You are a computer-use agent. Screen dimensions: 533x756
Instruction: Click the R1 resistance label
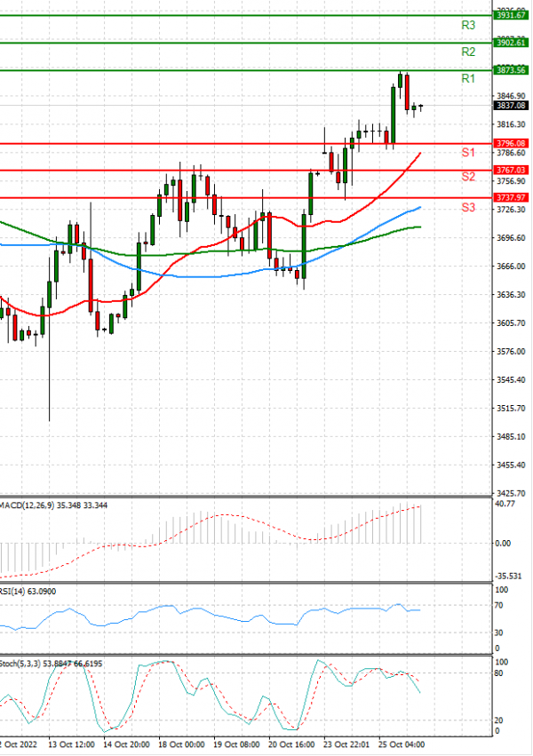pyautogui.click(x=468, y=79)
